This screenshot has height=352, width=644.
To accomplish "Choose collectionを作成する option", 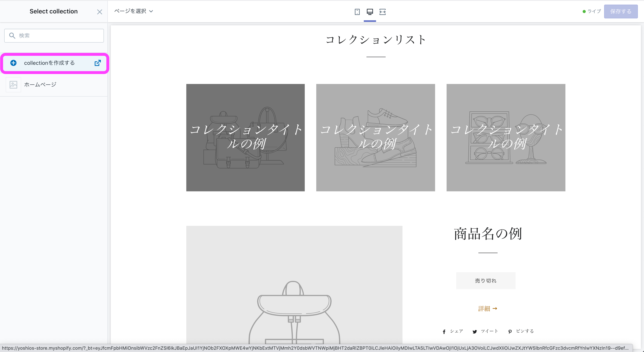I will (x=49, y=63).
